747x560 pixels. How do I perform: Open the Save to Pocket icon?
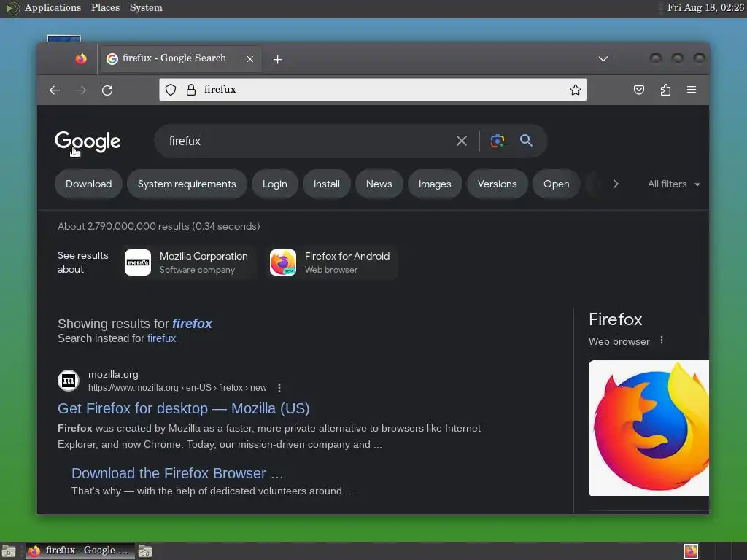click(x=639, y=90)
